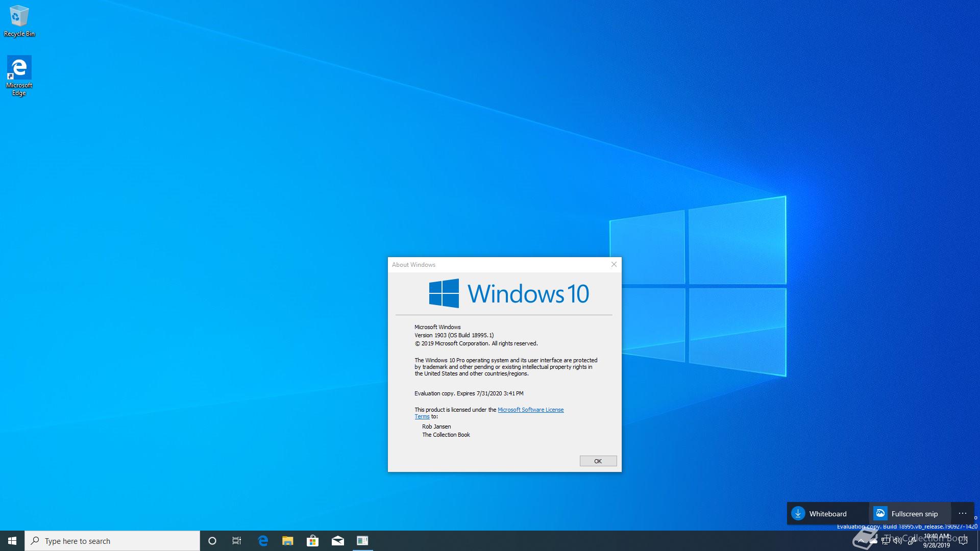The height and width of the screenshot is (551, 980).
Task: Open the network status tray icon
Action: click(886, 541)
